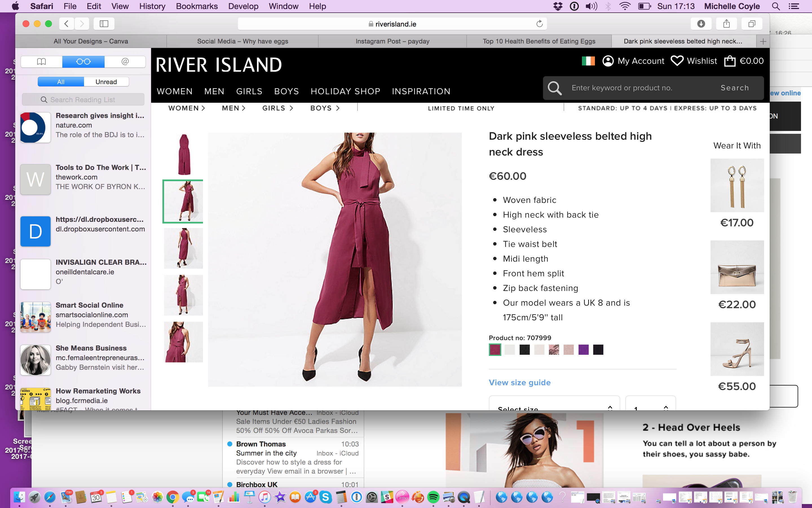View the last close-up dress thumbnail

click(184, 342)
